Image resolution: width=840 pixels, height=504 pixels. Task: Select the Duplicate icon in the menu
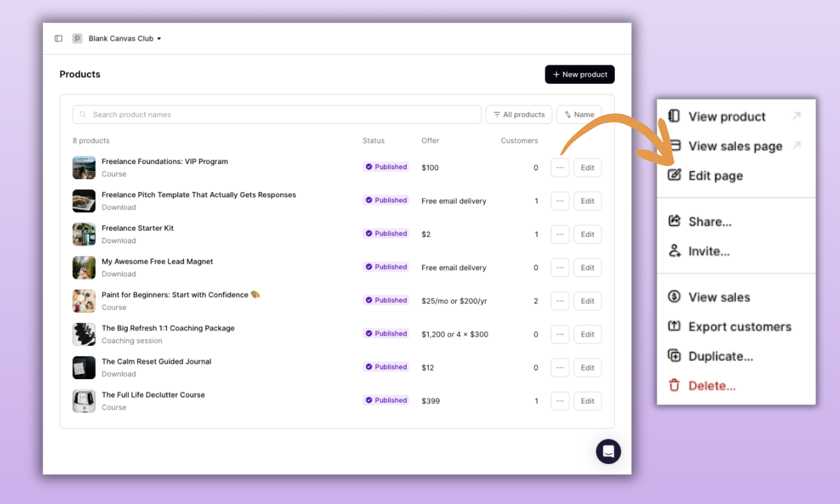[x=675, y=356]
